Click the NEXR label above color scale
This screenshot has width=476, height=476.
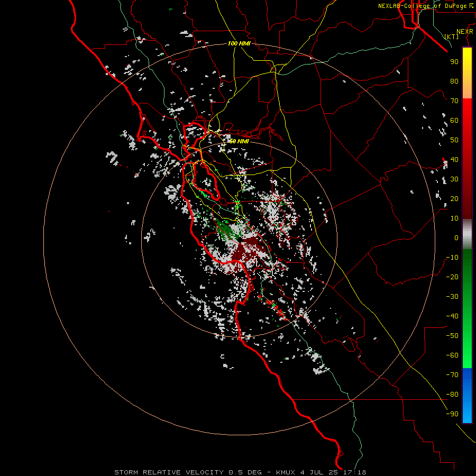point(465,32)
